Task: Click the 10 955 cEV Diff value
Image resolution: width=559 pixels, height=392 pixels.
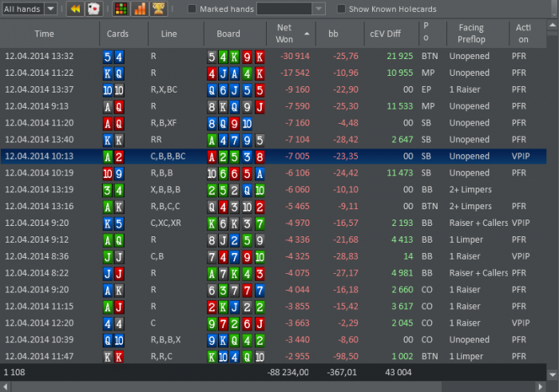Action: click(x=399, y=73)
